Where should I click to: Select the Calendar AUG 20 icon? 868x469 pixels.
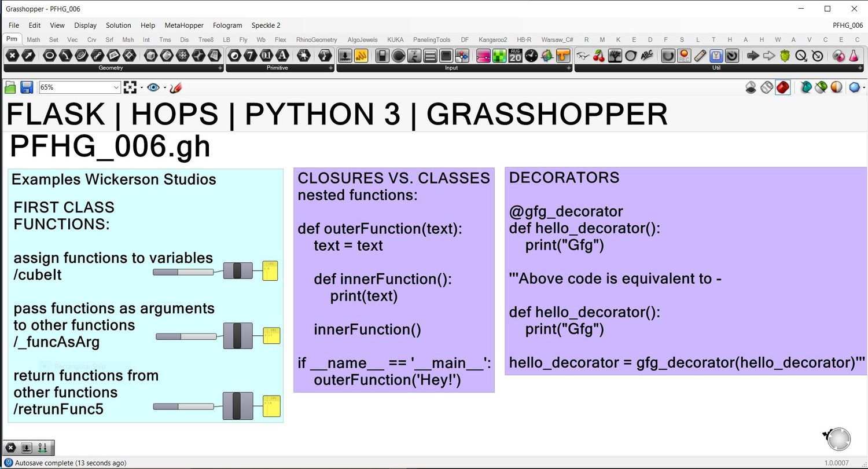pyautogui.click(x=516, y=56)
